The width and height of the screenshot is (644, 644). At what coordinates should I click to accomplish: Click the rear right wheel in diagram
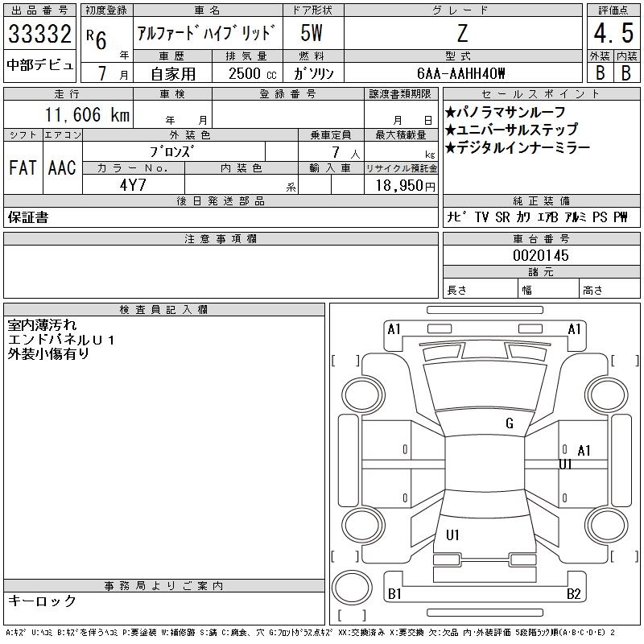[x=606, y=525]
